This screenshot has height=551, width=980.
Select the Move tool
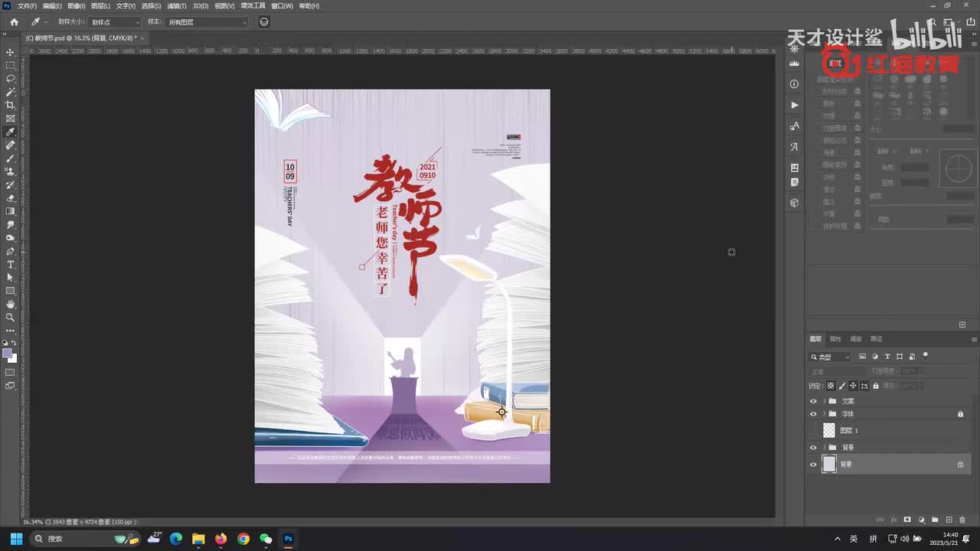tap(10, 52)
